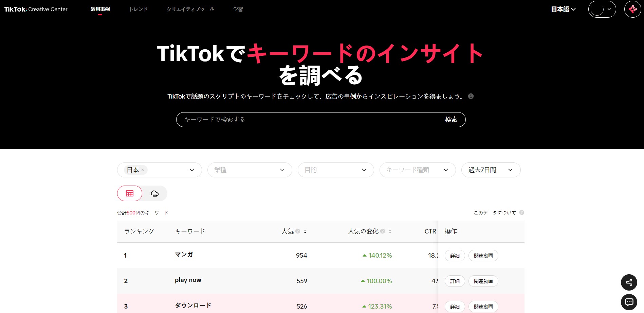Toggle sorting on the 人気 column
This screenshot has width=644, height=313.
pos(306,231)
